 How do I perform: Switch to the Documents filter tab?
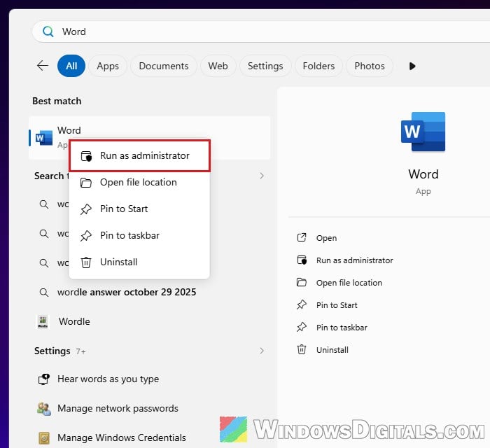[x=164, y=66]
